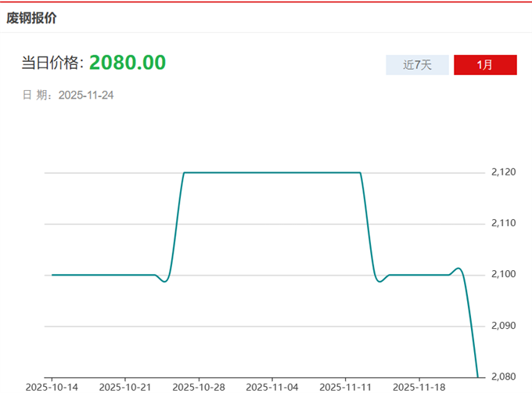532x393 pixels.
Task: Click the 当日价格 label text
Action: 52,64
